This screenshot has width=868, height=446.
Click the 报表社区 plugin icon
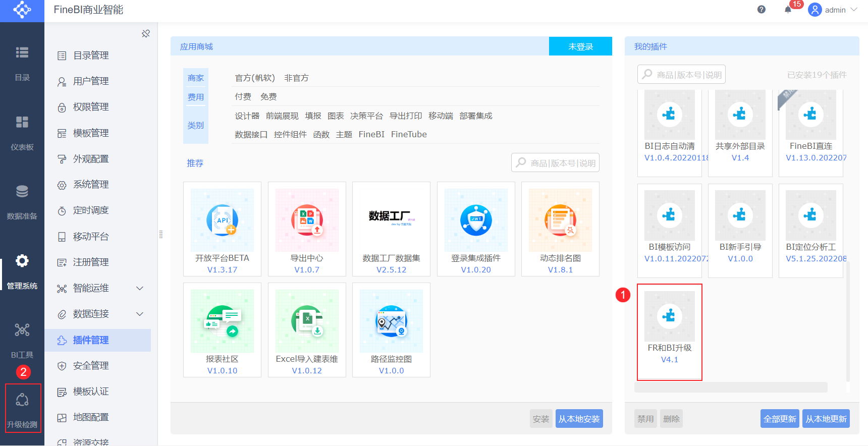[222, 321]
